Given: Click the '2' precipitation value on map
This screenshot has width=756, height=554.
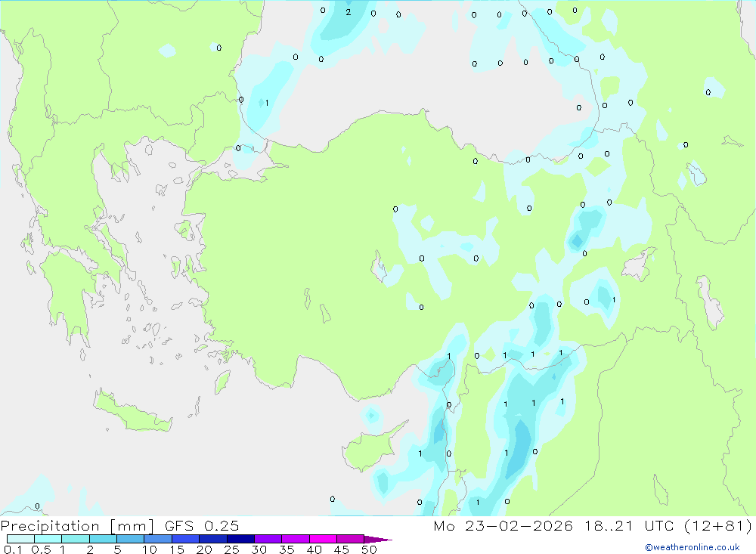Looking at the screenshot, I should [348, 12].
